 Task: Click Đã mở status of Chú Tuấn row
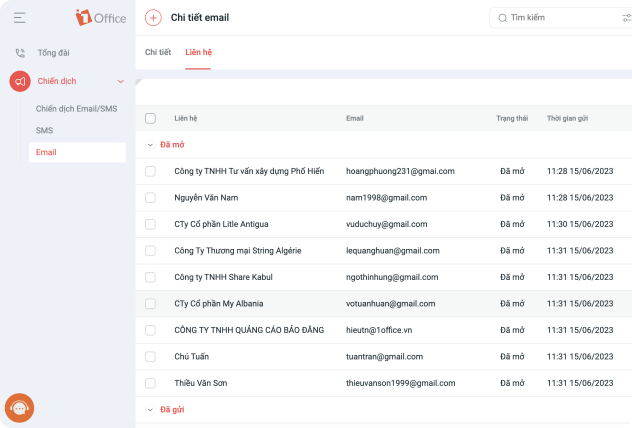coord(512,357)
